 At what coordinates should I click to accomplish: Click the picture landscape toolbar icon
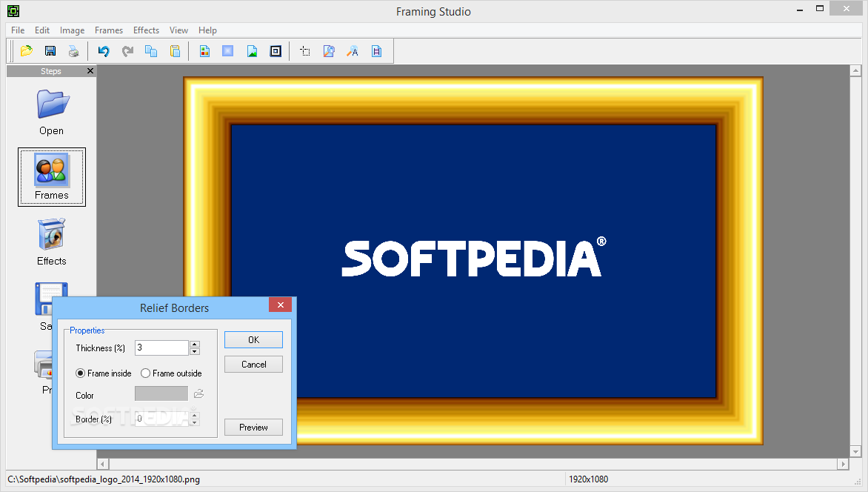coord(252,51)
